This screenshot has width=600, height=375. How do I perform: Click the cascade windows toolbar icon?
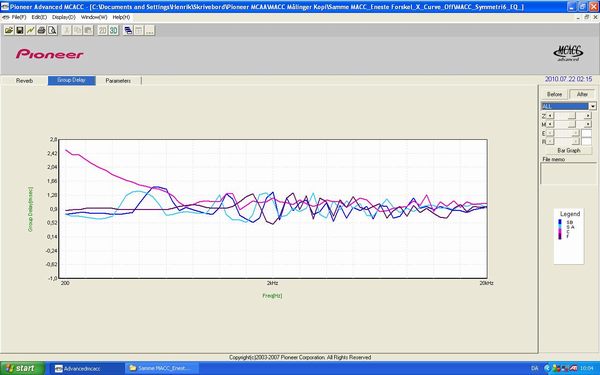[128, 30]
